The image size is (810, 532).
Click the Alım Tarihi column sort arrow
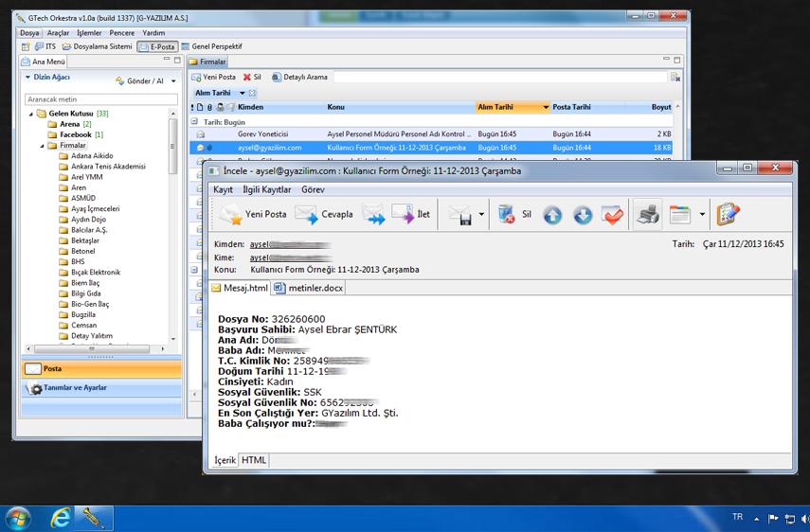pos(546,107)
